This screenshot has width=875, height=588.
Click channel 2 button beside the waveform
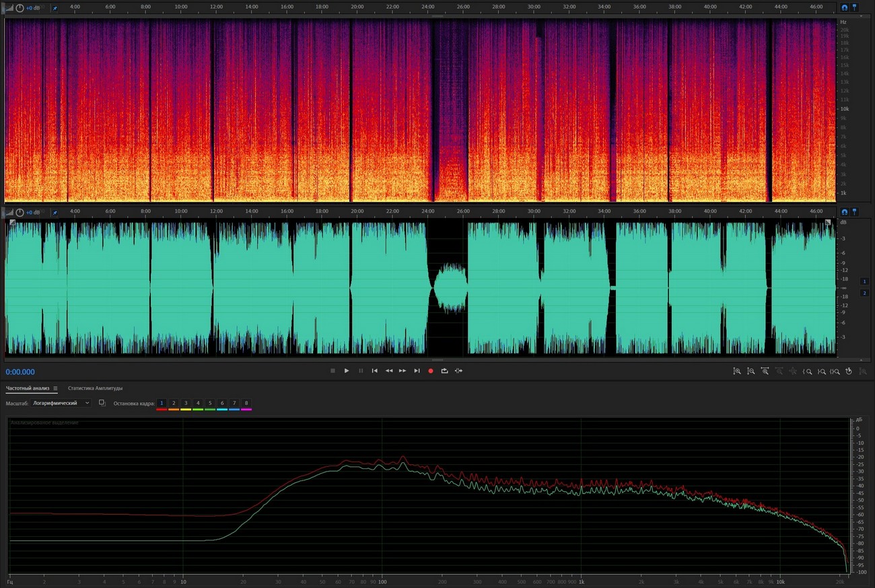point(865,293)
